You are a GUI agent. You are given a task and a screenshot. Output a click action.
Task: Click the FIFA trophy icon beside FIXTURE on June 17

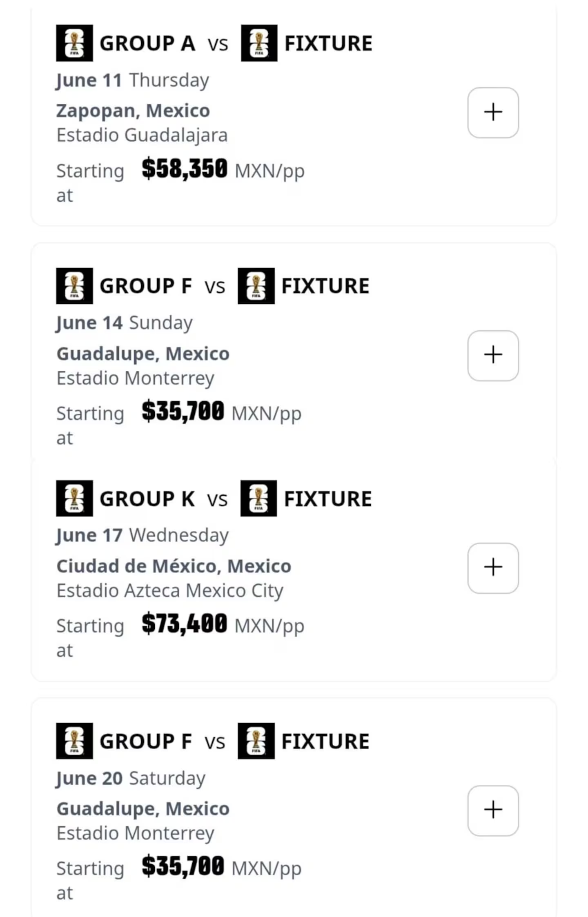tap(258, 498)
